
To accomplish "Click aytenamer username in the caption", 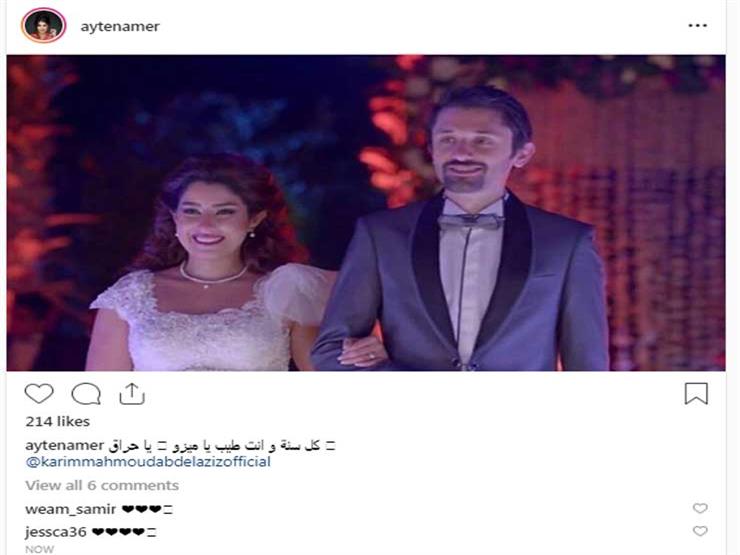I will (x=64, y=446).
